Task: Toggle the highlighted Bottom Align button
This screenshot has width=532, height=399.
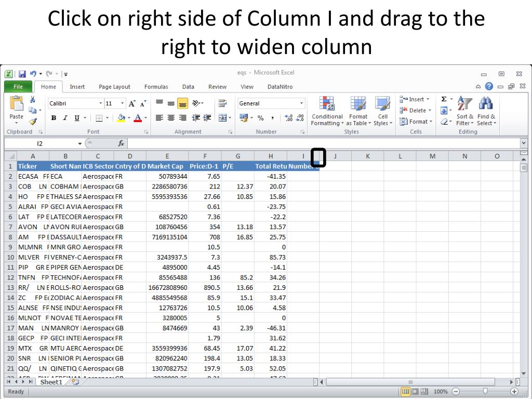Action: [x=182, y=103]
